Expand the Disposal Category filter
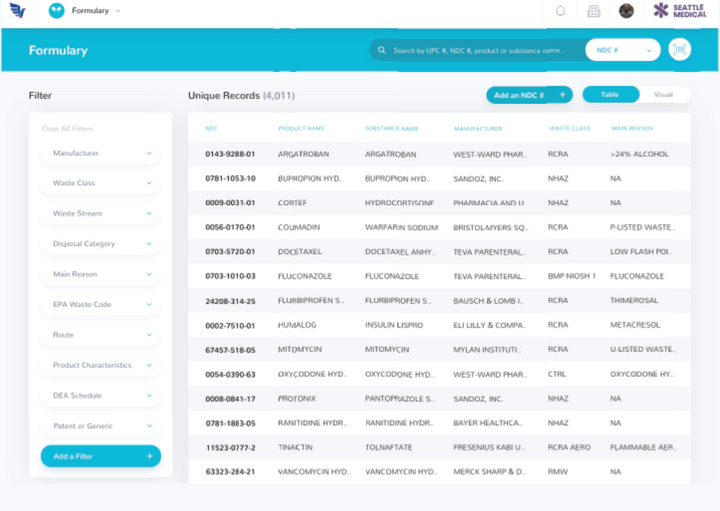The height and width of the screenshot is (511, 720). [x=101, y=243]
